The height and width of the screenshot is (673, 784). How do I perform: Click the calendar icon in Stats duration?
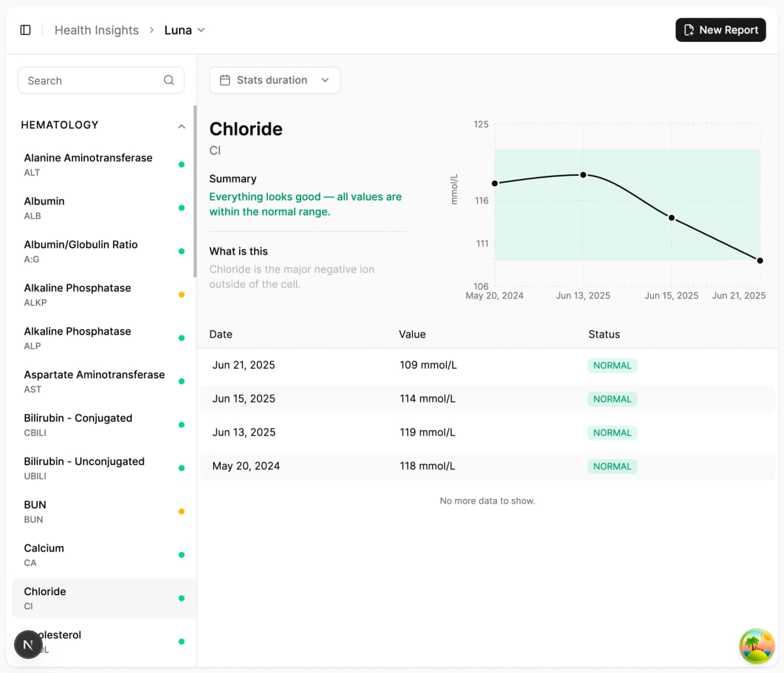tap(225, 79)
